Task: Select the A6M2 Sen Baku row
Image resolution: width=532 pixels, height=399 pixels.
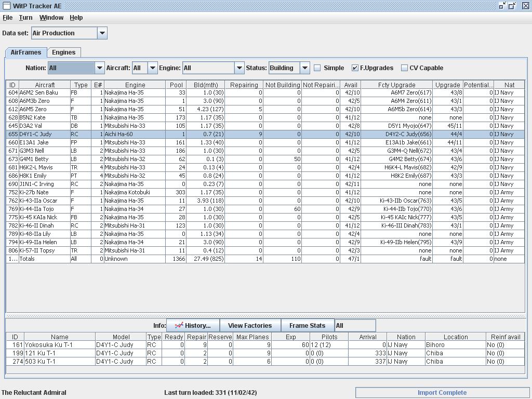Action: point(265,92)
